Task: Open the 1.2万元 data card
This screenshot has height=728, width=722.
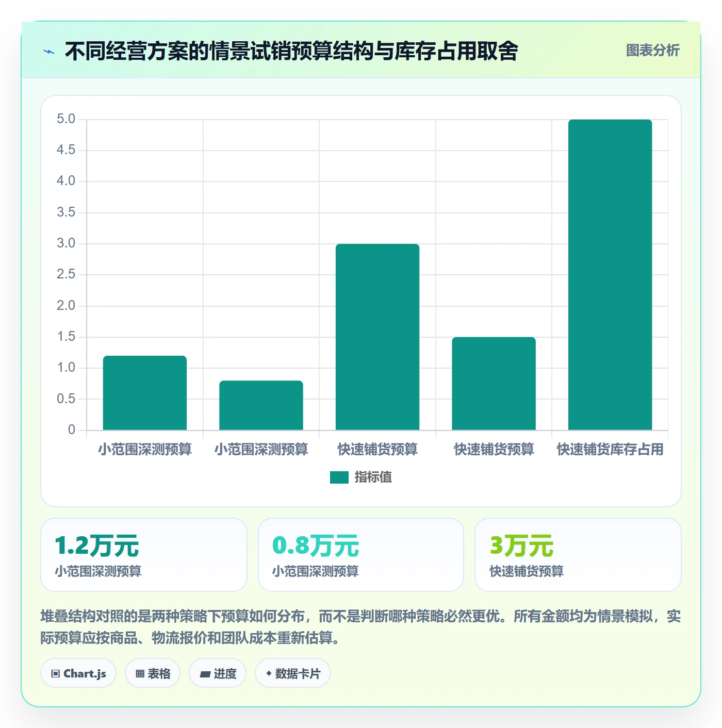Action: (x=144, y=555)
